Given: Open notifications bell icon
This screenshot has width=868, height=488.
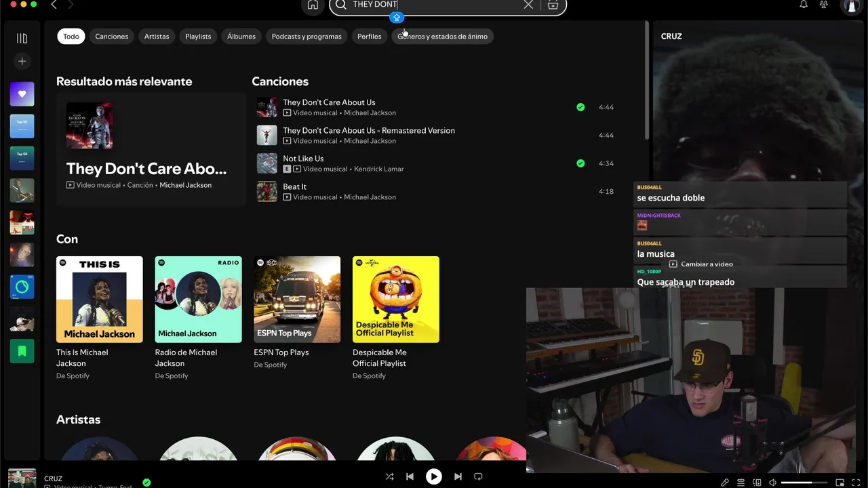Looking at the screenshot, I should pos(804,5).
